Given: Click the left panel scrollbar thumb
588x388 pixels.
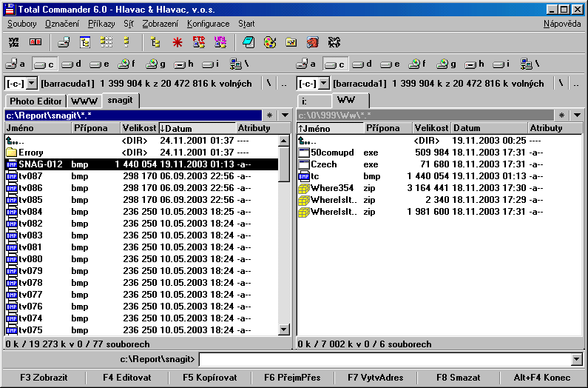Looking at the screenshot, I should pyautogui.click(x=284, y=164).
